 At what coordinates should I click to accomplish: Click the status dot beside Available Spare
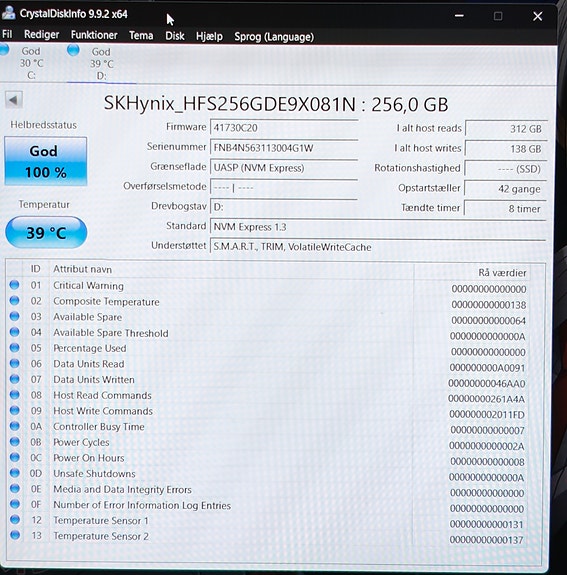pos(14,316)
